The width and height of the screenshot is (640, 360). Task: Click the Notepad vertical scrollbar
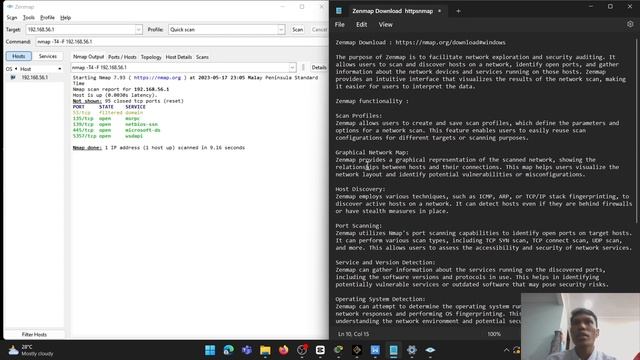point(637,131)
